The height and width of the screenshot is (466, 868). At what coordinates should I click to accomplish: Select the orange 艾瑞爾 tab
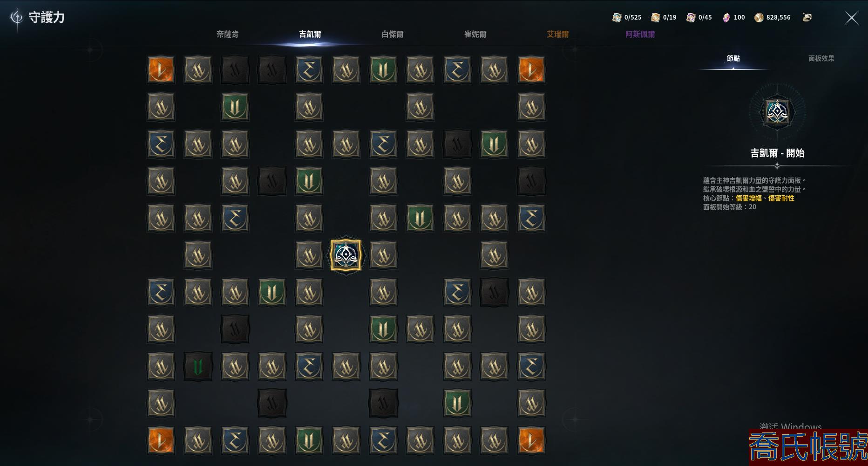tap(558, 34)
